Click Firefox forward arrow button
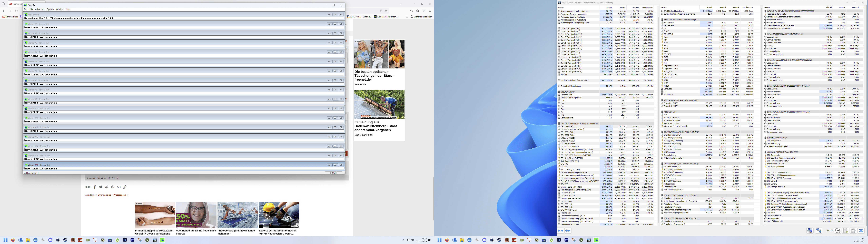The image size is (868, 244). tap(10, 11)
